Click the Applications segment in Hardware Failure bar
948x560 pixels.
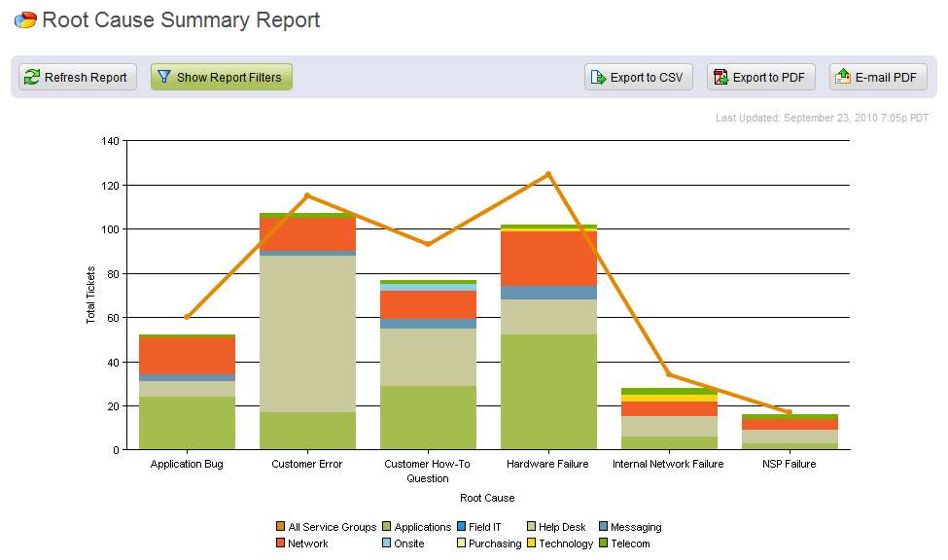[548, 392]
